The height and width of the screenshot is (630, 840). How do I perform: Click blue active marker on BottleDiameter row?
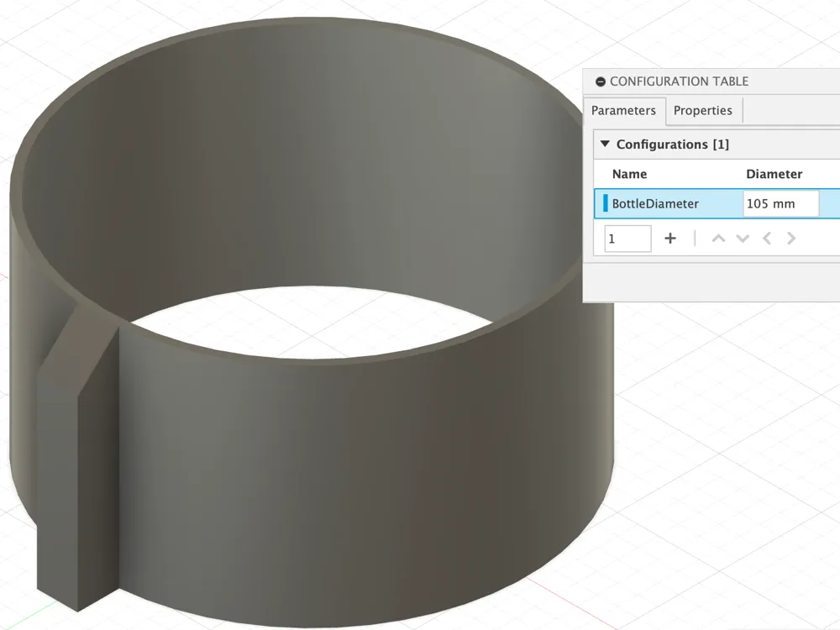click(606, 203)
